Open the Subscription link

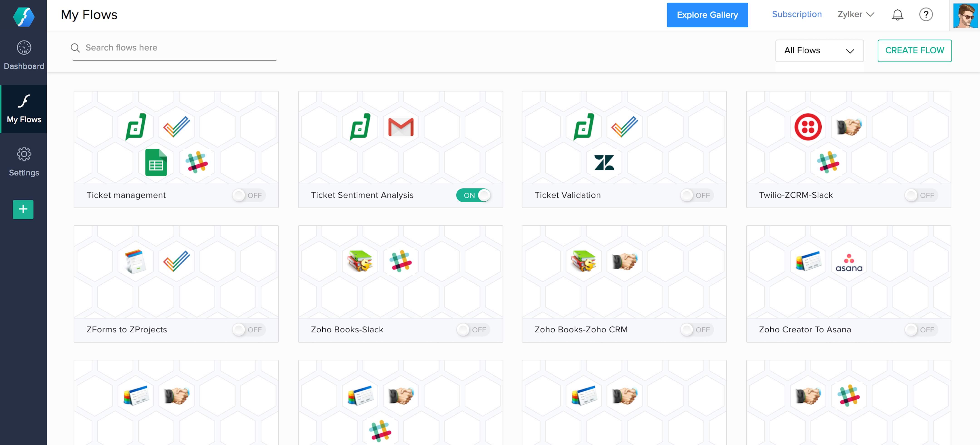coord(797,15)
